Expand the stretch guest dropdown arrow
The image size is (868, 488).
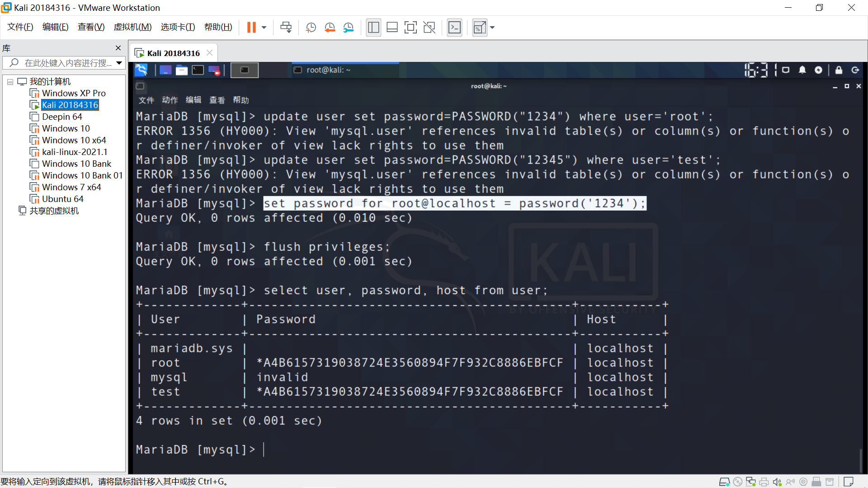click(x=493, y=28)
